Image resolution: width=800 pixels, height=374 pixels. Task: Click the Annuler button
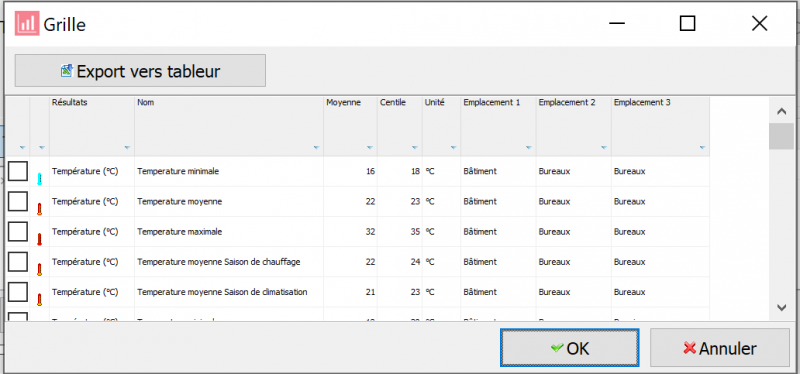tap(720, 348)
